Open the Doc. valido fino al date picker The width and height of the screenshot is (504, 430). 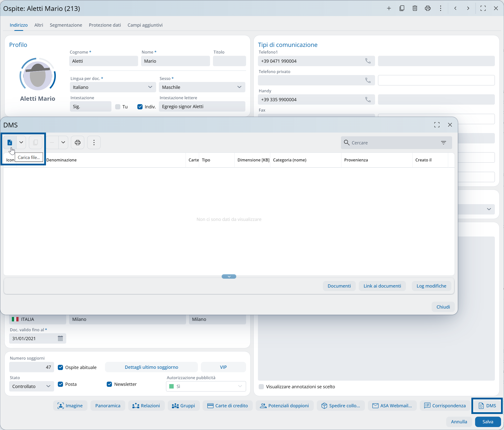tap(60, 338)
